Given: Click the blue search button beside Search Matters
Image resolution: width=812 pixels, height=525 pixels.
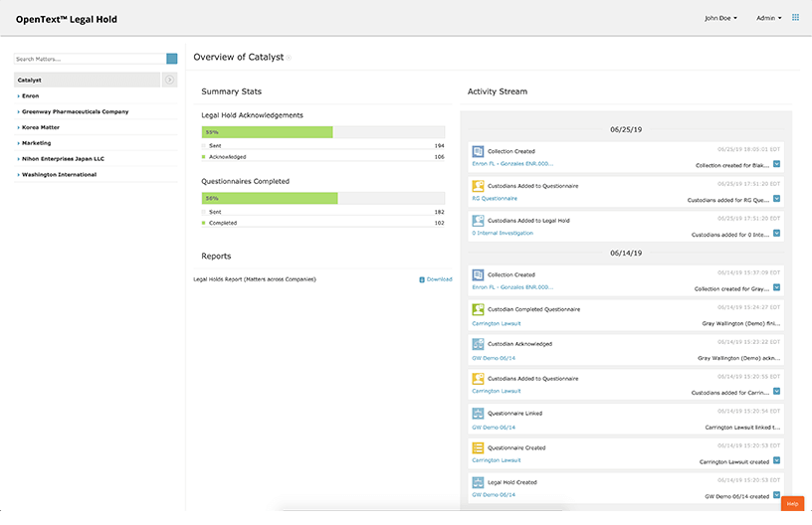Looking at the screenshot, I should (172, 60).
